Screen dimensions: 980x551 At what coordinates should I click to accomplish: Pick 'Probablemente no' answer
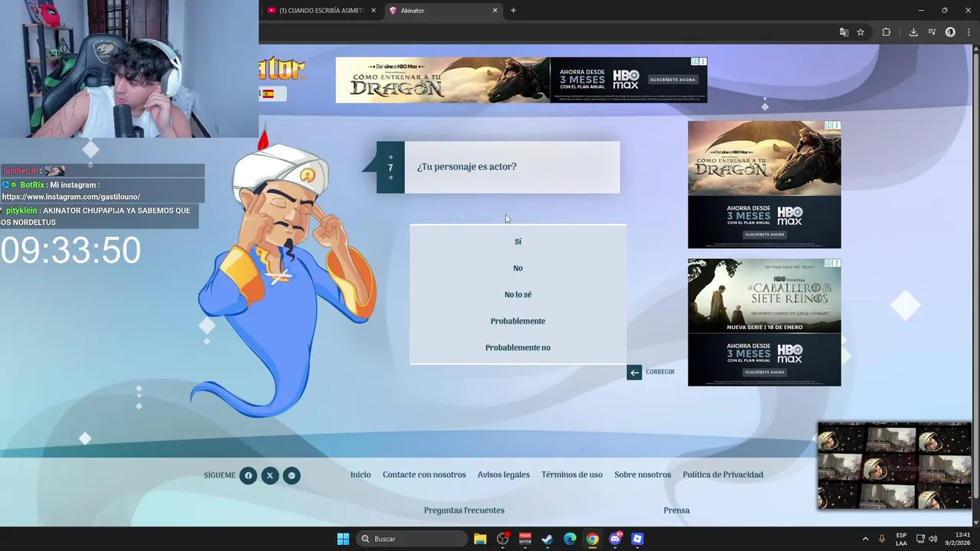pyautogui.click(x=518, y=348)
